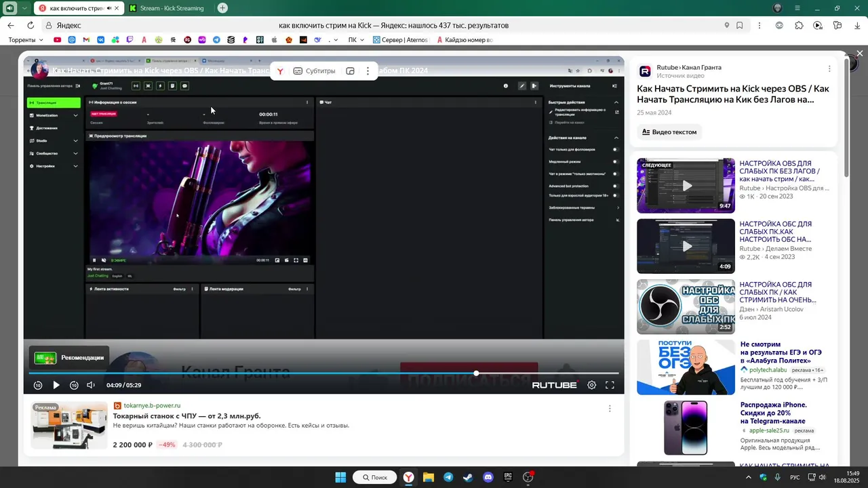The image size is (868, 488).
Task: Open the VK bookmark
Action: click(x=101, y=40)
